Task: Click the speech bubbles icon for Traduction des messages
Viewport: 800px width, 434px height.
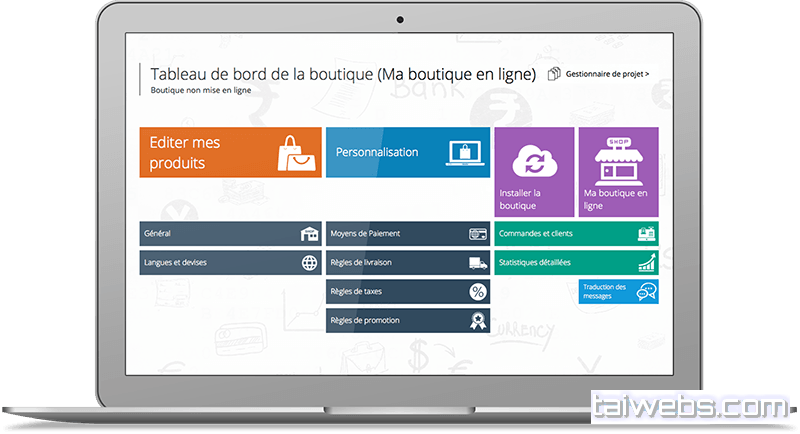Action: (x=647, y=292)
